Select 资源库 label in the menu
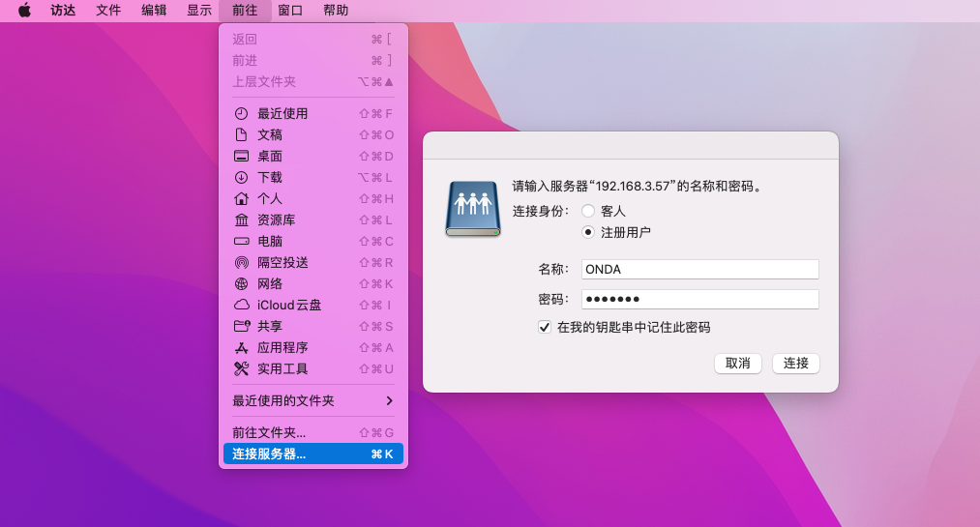 pos(277,220)
